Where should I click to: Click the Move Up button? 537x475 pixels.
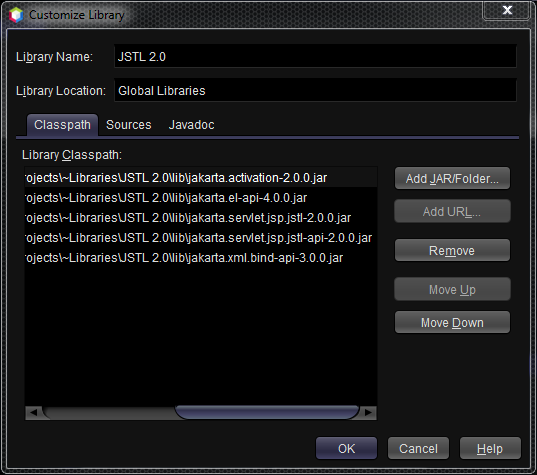click(452, 289)
